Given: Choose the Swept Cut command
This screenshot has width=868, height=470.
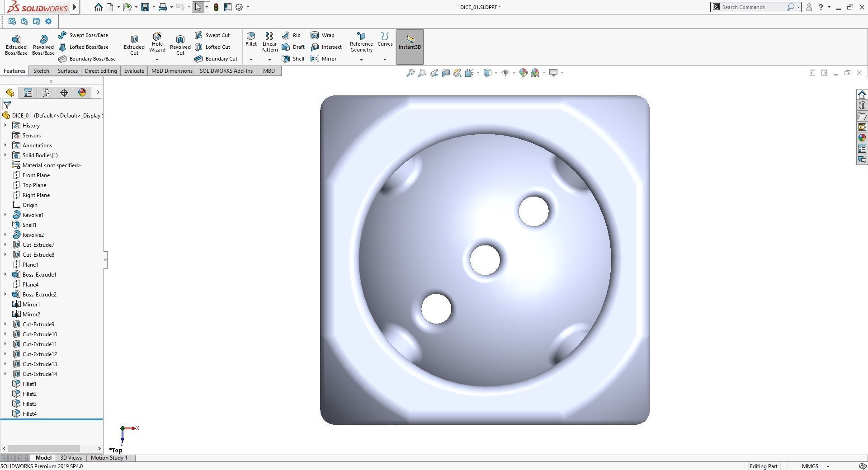Looking at the screenshot, I should click(212, 35).
